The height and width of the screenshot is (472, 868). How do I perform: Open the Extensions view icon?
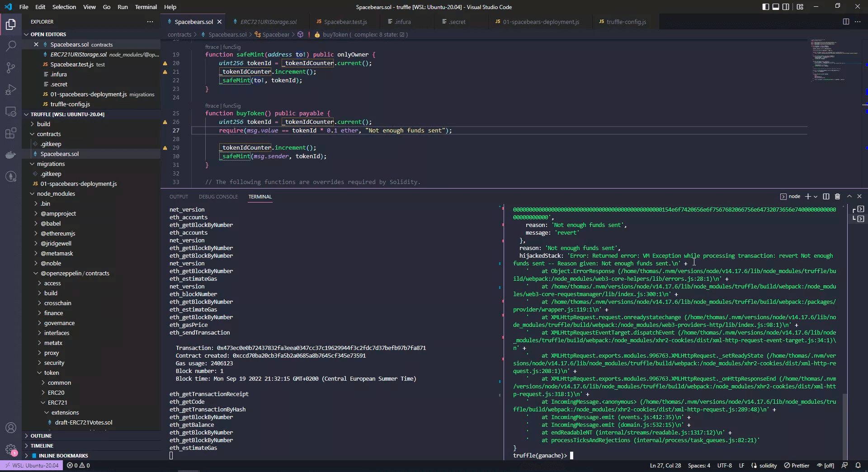coord(11,133)
